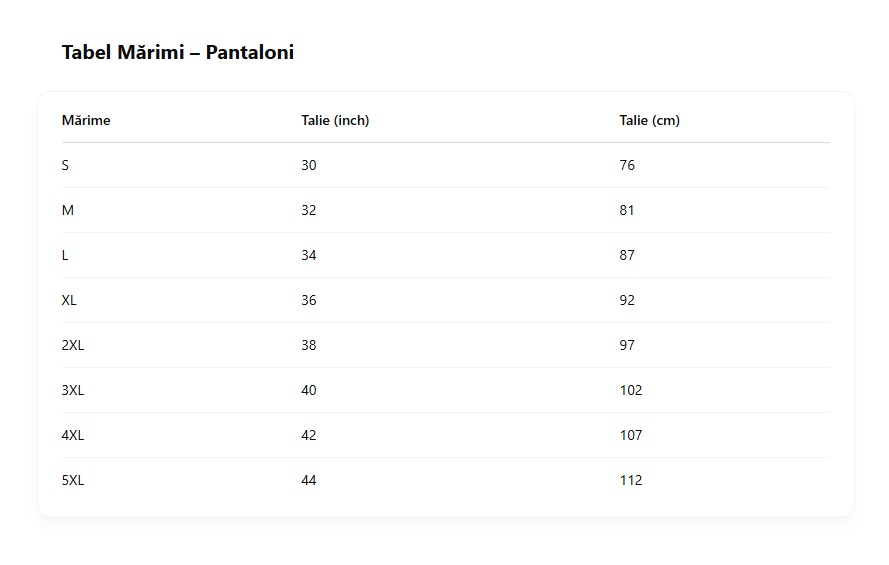Select the Talie (inch) column header
The height and width of the screenshot is (565, 889).
click(x=335, y=120)
